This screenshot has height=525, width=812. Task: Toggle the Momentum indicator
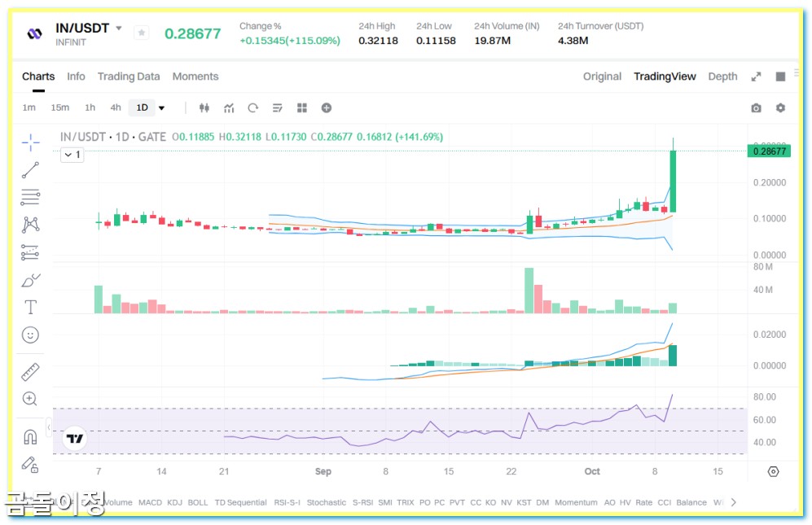pyautogui.click(x=576, y=502)
